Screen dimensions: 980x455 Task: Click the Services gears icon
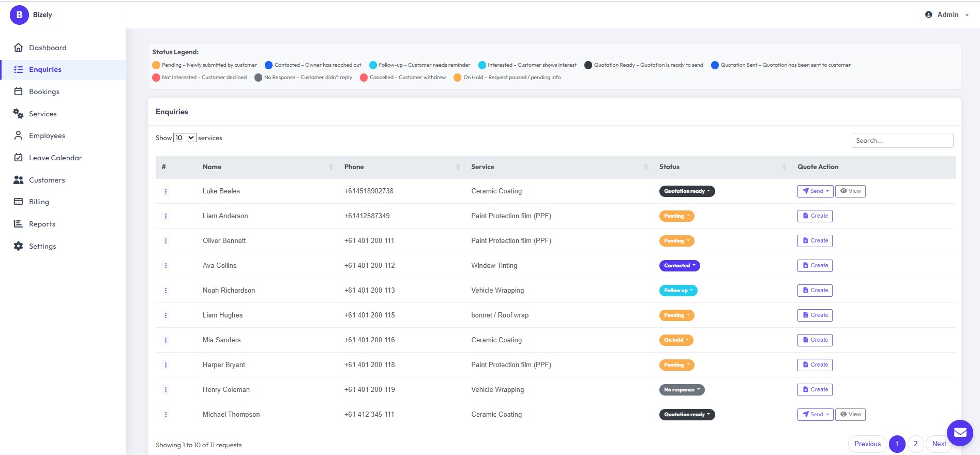18,114
